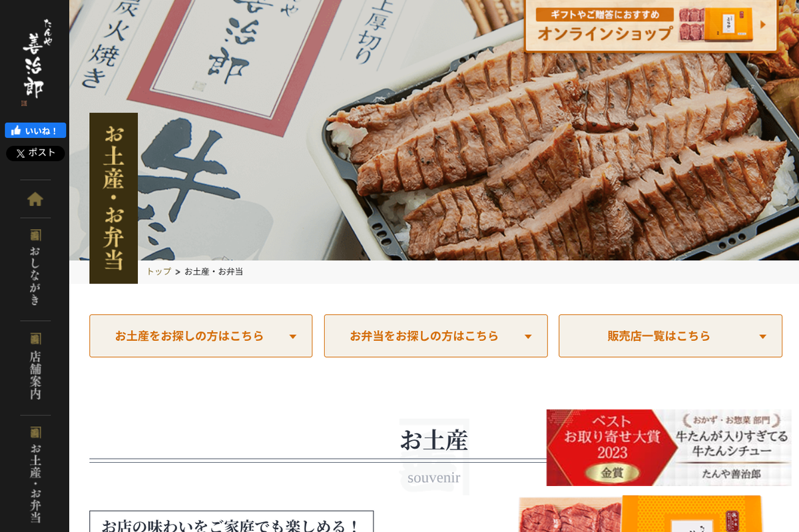
Task: Click the トップ breadcrumb link
Action: [x=158, y=272]
